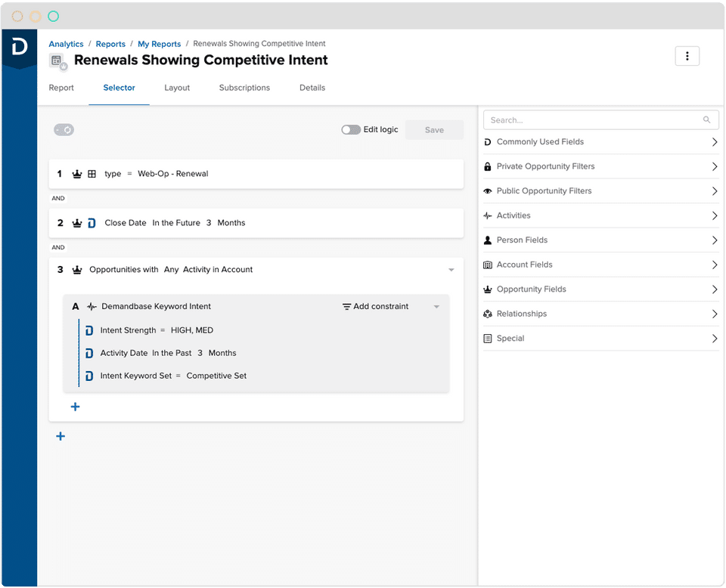Click Add constraint
This screenshot has height=588, width=726.
coord(376,307)
